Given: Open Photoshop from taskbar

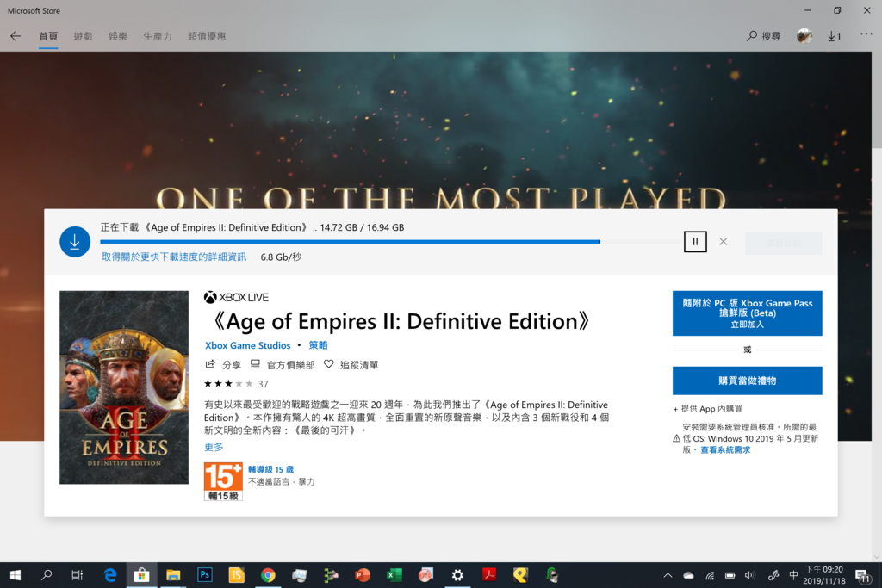Looking at the screenshot, I should [x=205, y=575].
